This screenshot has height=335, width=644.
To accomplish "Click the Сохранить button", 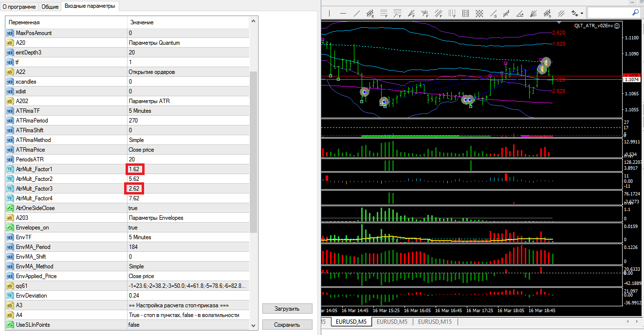I will click(x=287, y=325).
